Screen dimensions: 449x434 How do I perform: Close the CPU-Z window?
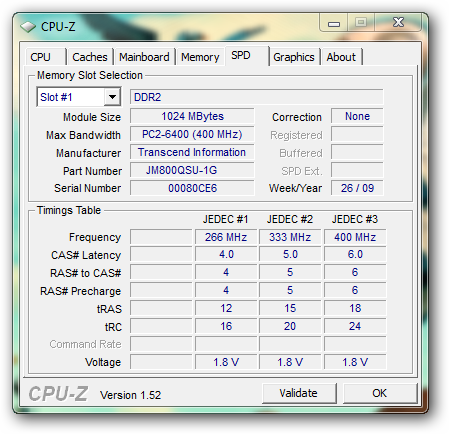tap(398, 23)
